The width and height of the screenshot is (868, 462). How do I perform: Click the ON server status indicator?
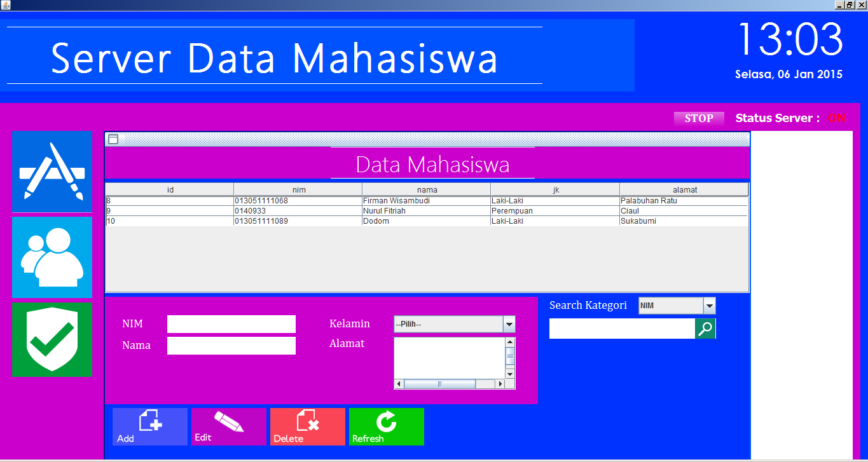pos(836,118)
